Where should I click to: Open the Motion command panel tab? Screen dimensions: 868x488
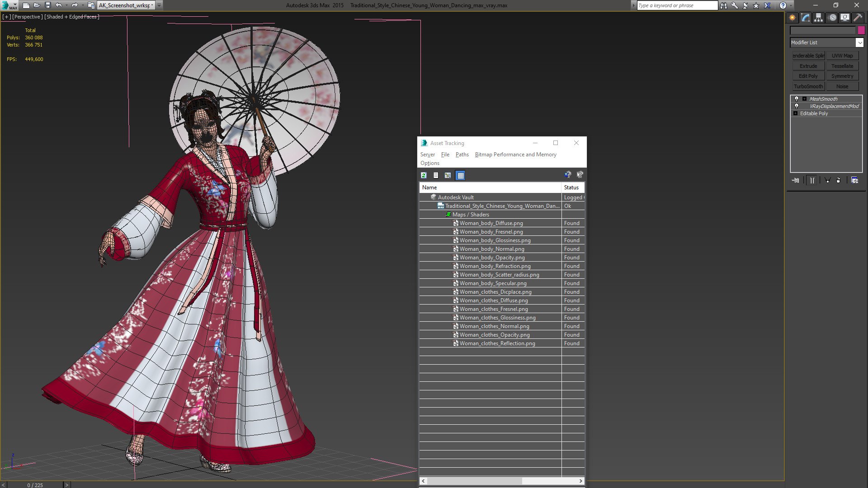pyautogui.click(x=832, y=18)
